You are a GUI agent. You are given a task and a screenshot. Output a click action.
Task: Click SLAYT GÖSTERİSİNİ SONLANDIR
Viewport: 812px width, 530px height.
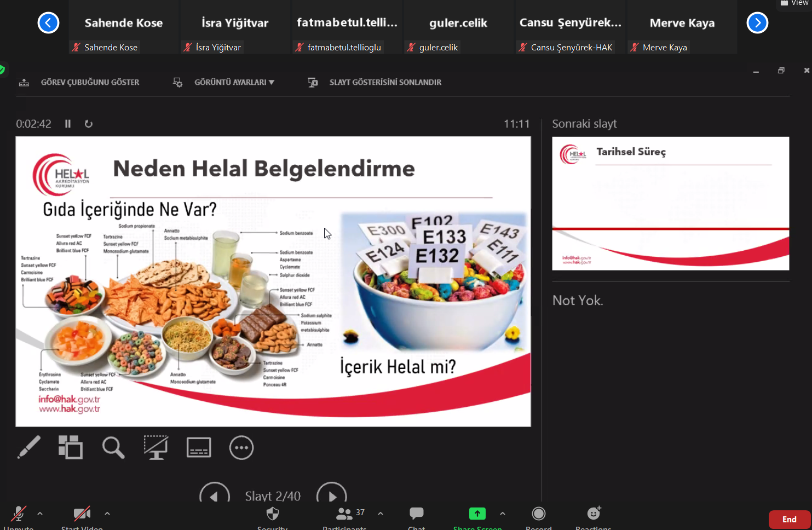pos(385,82)
